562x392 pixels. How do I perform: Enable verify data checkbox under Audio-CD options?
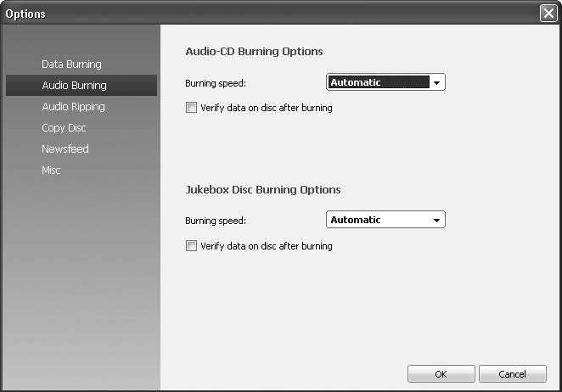[x=191, y=109]
